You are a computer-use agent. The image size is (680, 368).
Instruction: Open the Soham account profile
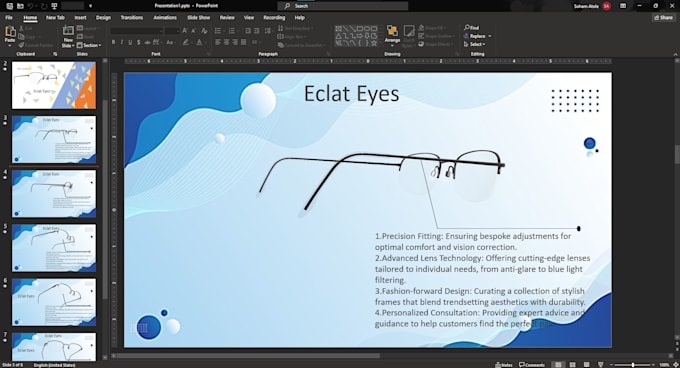592,6
